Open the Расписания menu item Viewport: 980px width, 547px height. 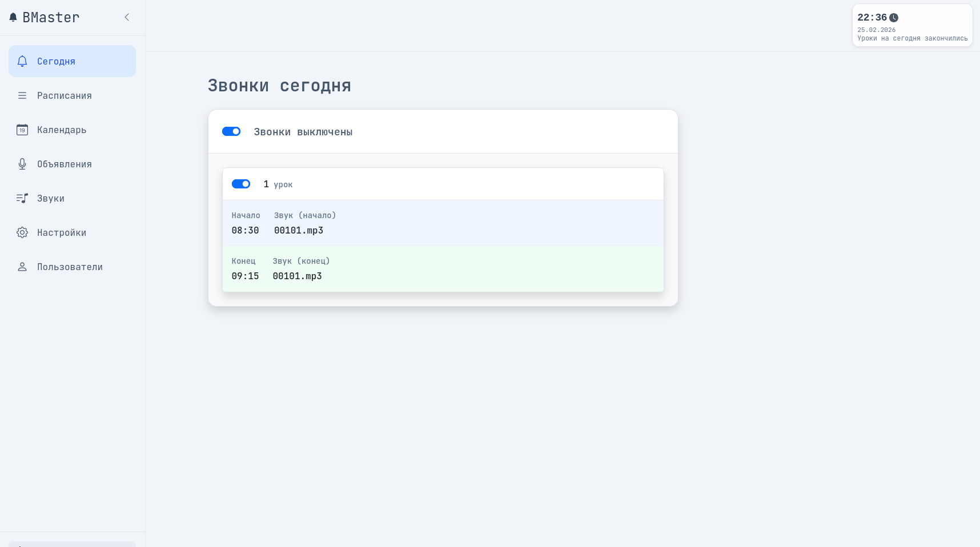(x=65, y=95)
